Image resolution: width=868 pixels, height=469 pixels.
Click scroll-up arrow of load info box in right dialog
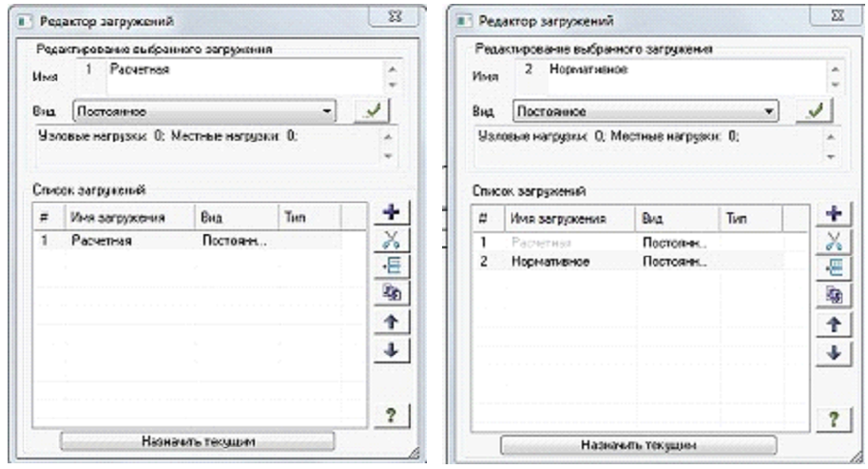(831, 137)
